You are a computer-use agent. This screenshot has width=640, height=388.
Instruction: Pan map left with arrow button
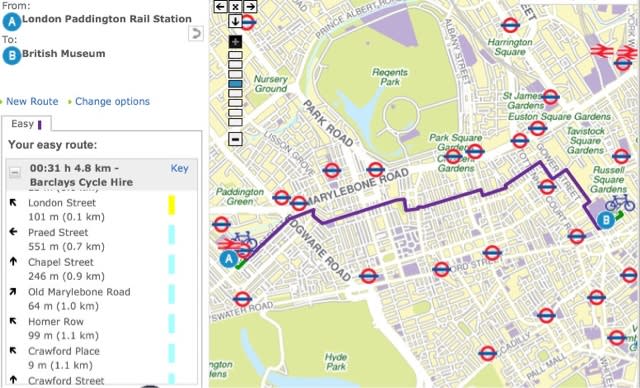pyautogui.click(x=220, y=7)
